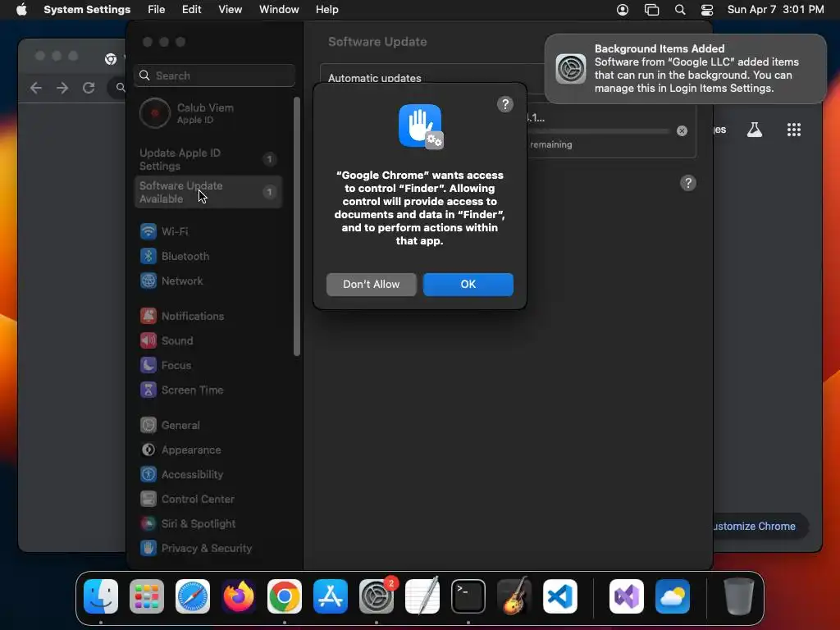Click the Software Update help question mark

coord(688,183)
